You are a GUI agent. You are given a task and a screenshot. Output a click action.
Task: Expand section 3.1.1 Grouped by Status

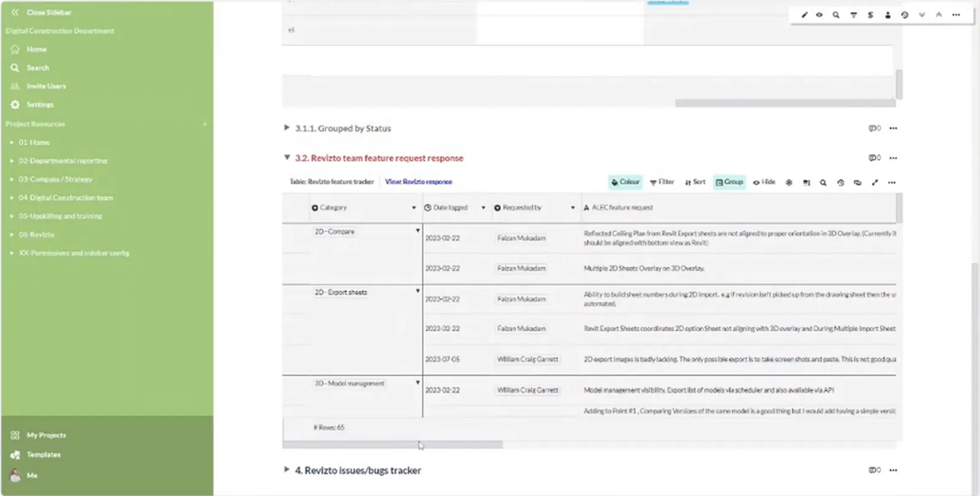point(286,128)
